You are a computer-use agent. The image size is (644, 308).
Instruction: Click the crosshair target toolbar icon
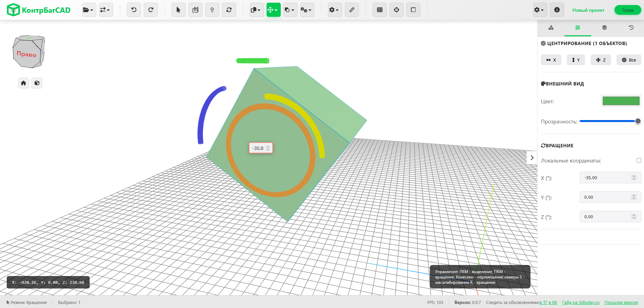pyautogui.click(x=396, y=10)
